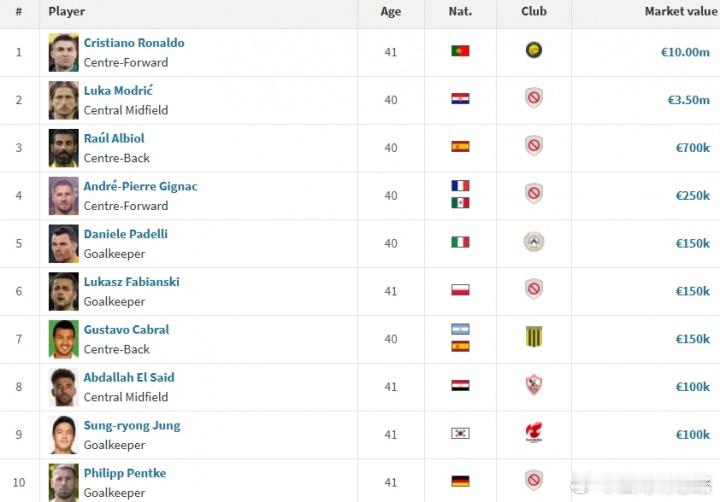Open André-Pierre Gignac's profile link
Screen dimensions: 720x502
coord(141,186)
